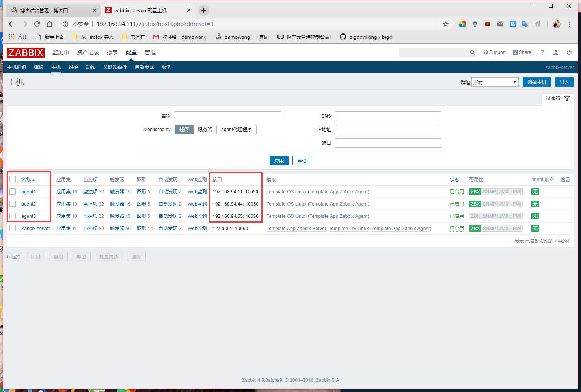Click the logout power icon

point(569,52)
